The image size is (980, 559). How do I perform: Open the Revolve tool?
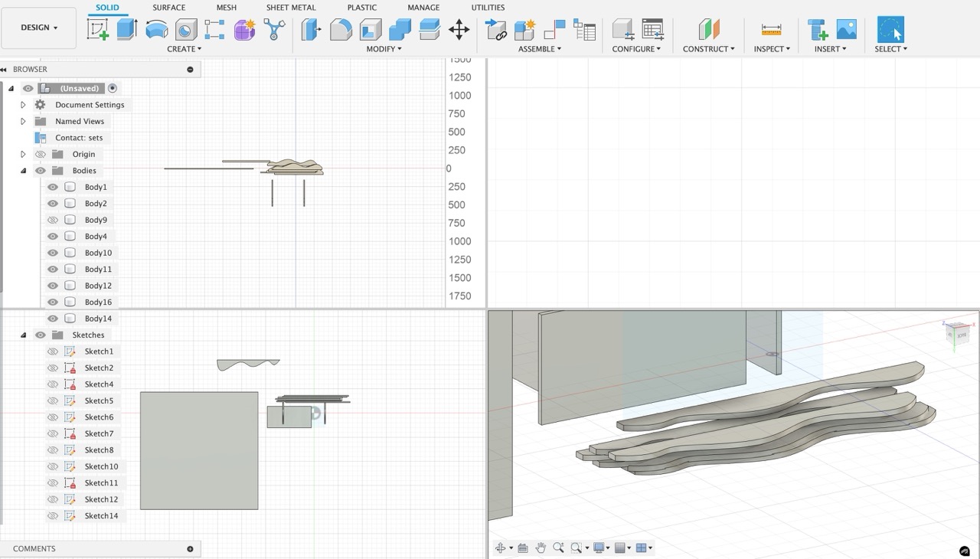click(157, 30)
